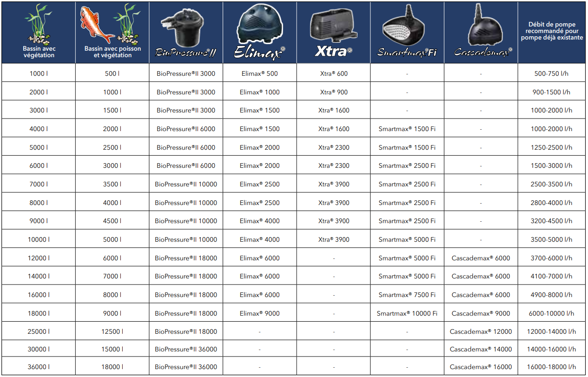Select the "Xtra® 900" cell
Viewport: 588px width, 377px height.
pyautogui.click(x=334, y=92)
